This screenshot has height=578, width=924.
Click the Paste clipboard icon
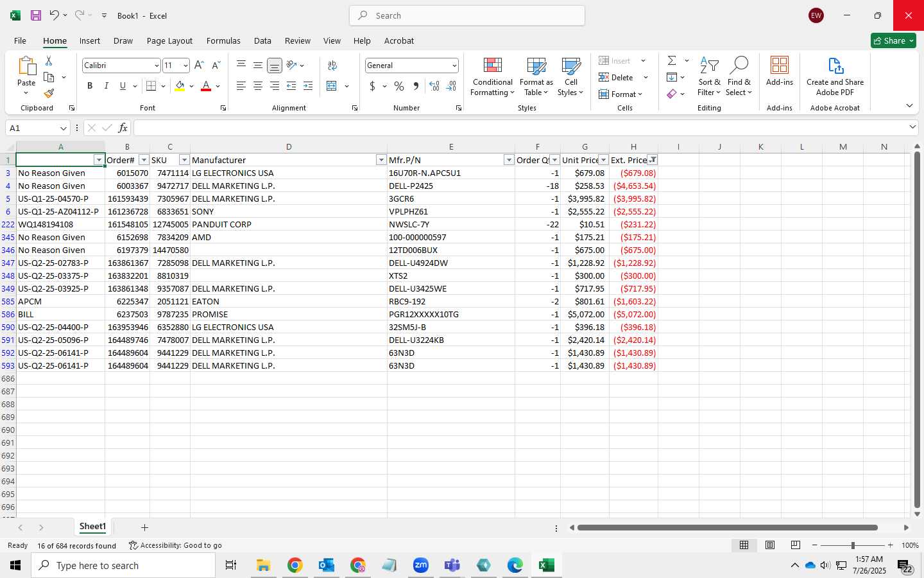[x=26, y=66]
